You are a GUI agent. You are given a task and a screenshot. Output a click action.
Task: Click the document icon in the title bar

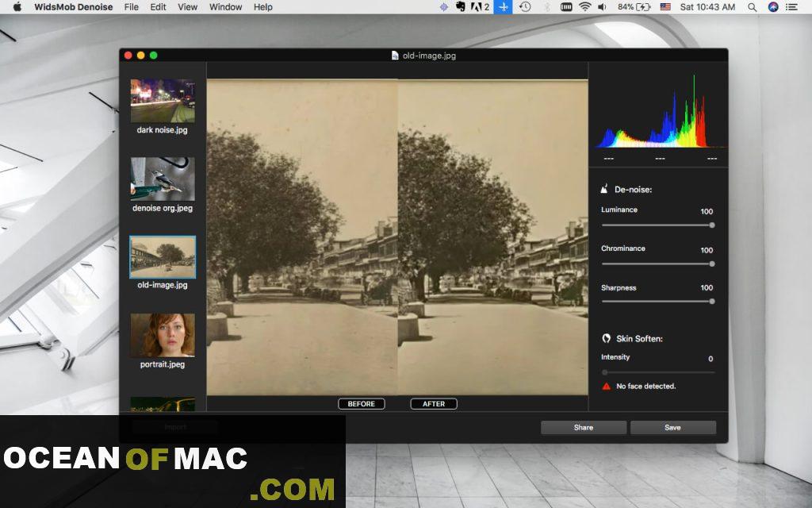[395, 56]
